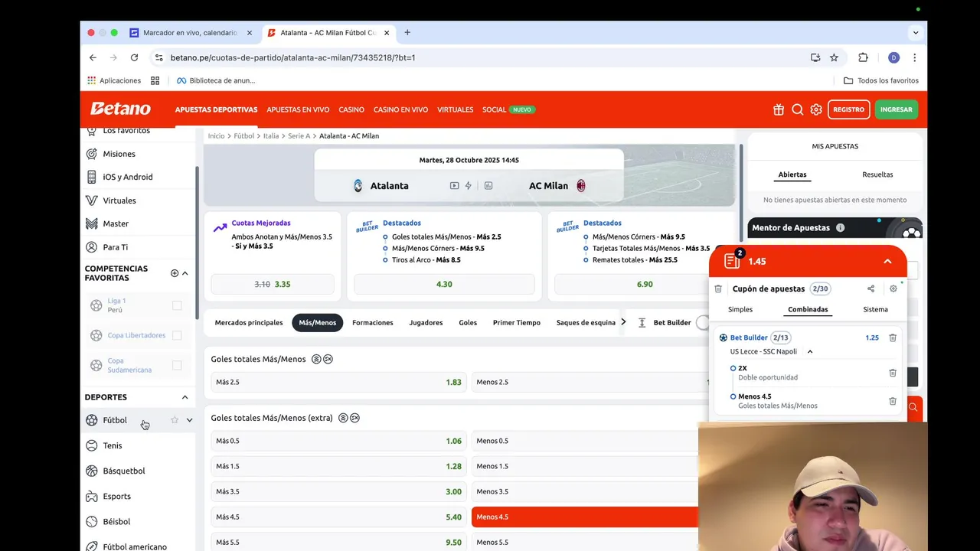This screenshot has width=980, height=551.
Task: Delete the Bet Builder selection from the coupon
Action: (x=893, y=337)
